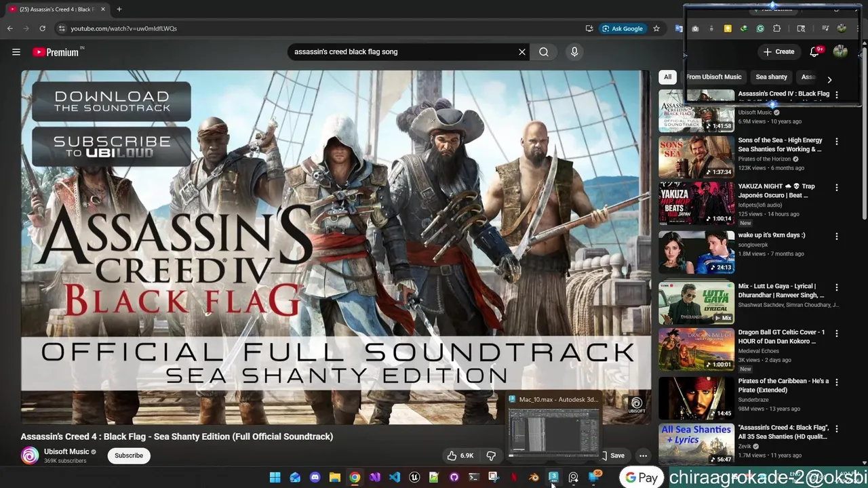Open YAKUZA NIGHT video thumbnail

tap(696, 203)
